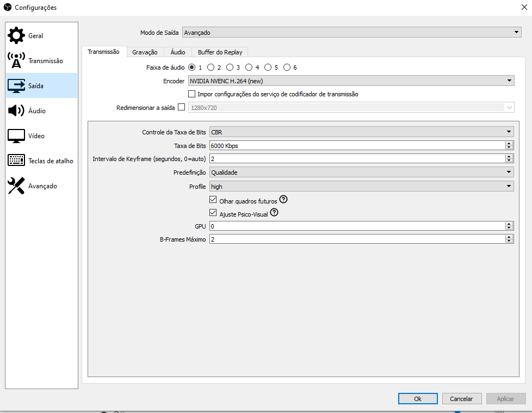
Task: Open Predefinição dropdown showing Qualidade
Action: coord(361,172)
